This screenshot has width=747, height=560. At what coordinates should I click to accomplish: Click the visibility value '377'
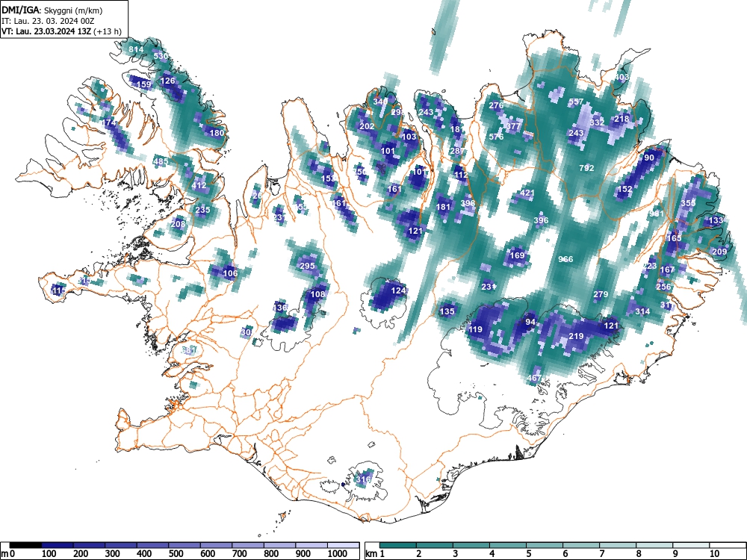[513, 126]
